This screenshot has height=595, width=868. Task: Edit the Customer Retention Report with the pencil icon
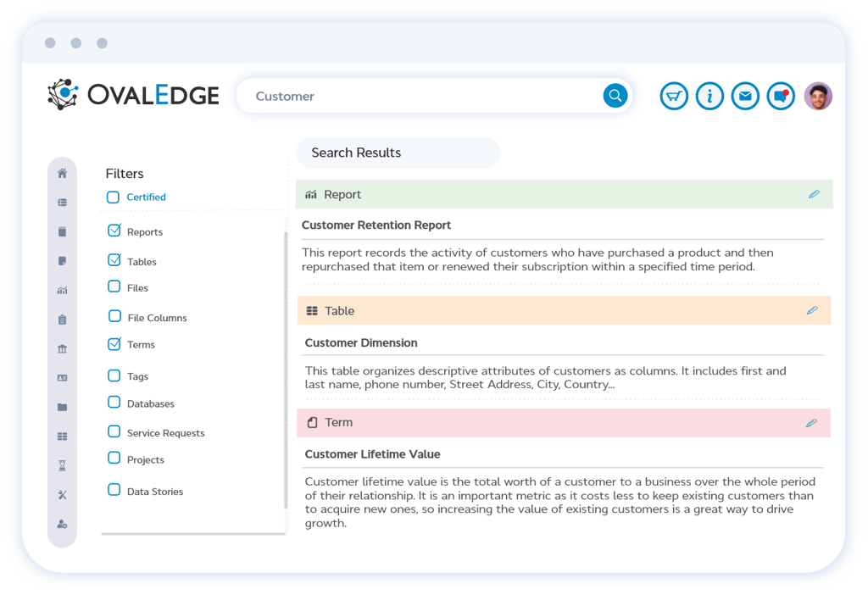point(814,194)
